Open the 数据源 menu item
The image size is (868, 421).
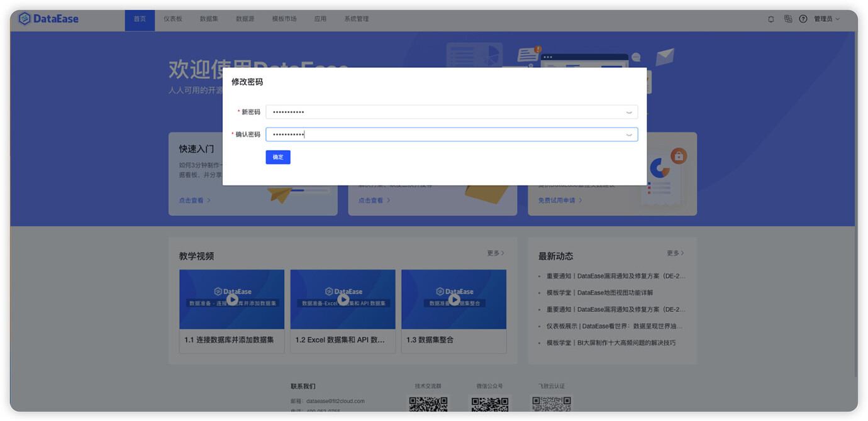pyautogui.click(x=245, y=19)
